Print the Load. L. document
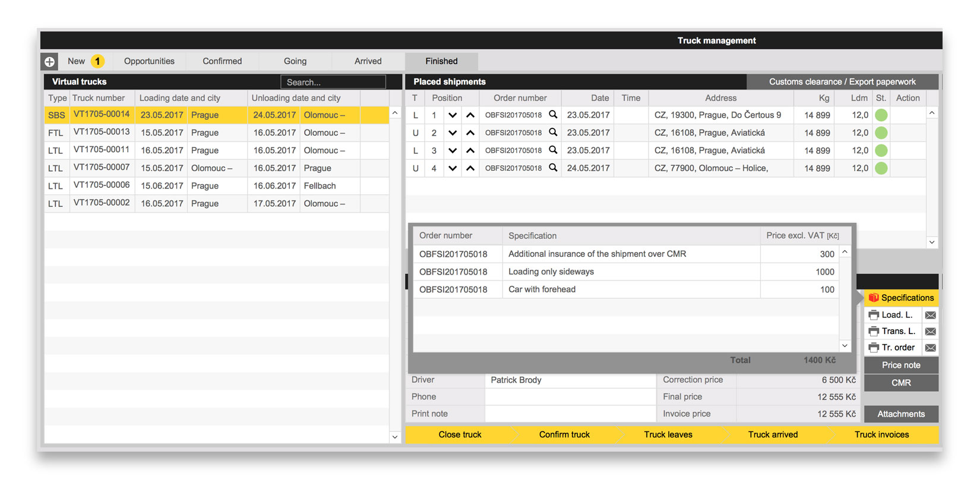The height and width of the screenshot is (498, 980). click(x=874, y=315)
